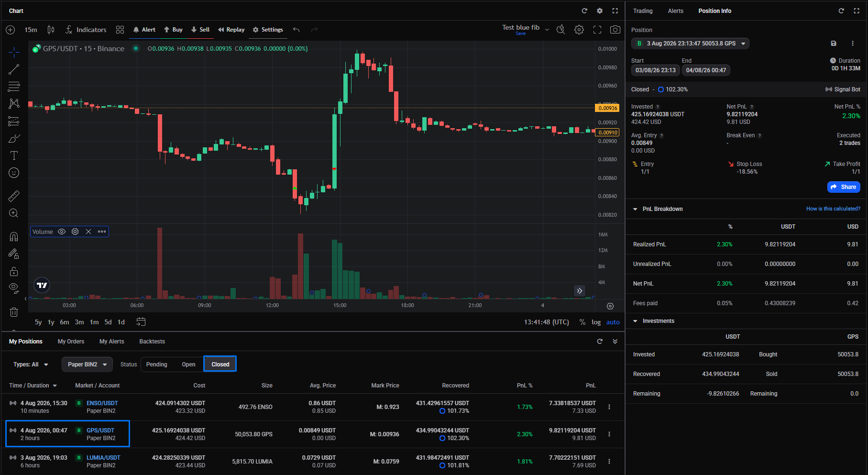Filter positions by Closed status

tap(220, 365)
